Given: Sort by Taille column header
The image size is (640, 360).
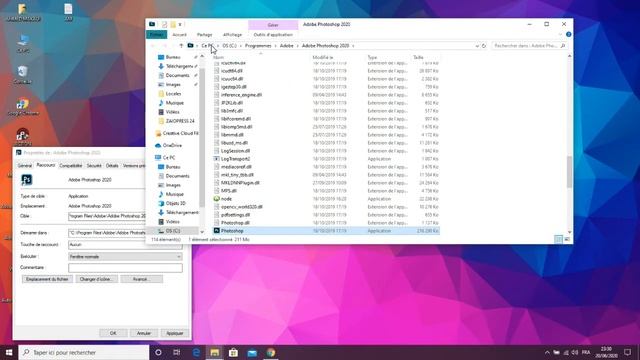Looking at the screenshot, I should 418,58.
